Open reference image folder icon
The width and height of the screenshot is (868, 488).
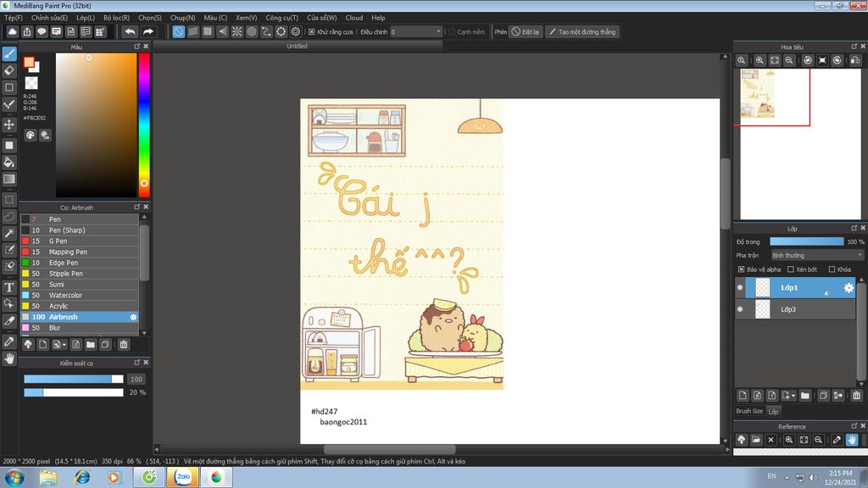point(755,440)
